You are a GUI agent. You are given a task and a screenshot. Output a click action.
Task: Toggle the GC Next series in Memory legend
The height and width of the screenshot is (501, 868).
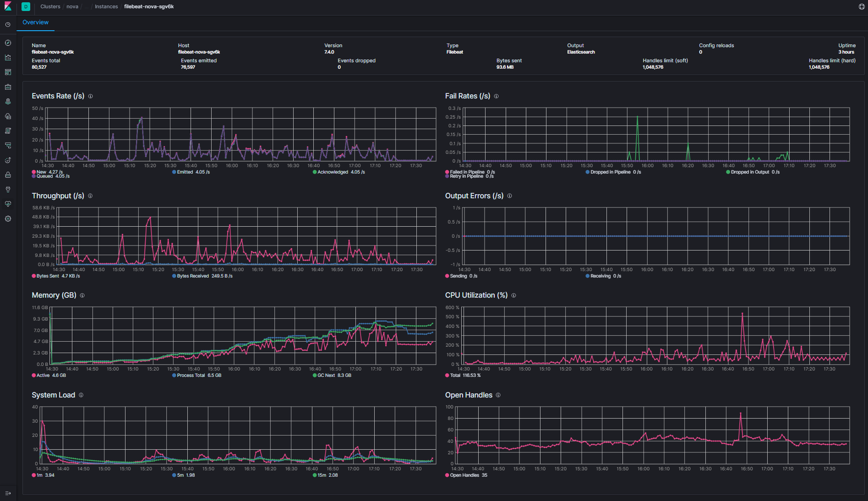(x=332, y=376)
